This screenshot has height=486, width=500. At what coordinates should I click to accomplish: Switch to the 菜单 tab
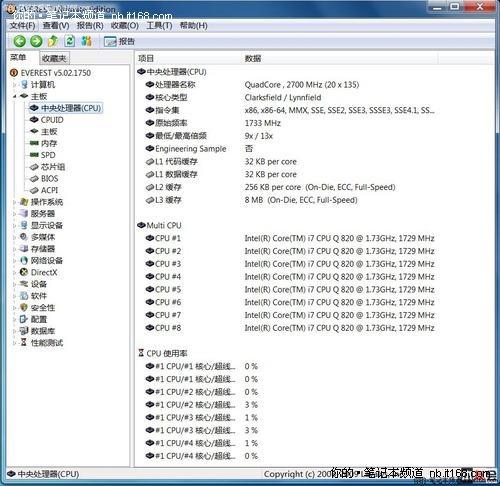pos(18,58)
